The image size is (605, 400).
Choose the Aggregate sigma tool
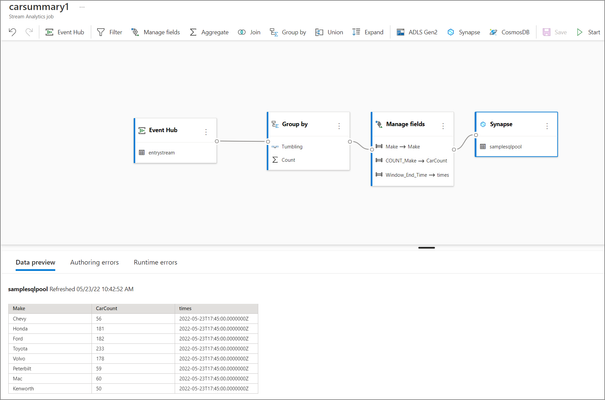click(209, 32)
